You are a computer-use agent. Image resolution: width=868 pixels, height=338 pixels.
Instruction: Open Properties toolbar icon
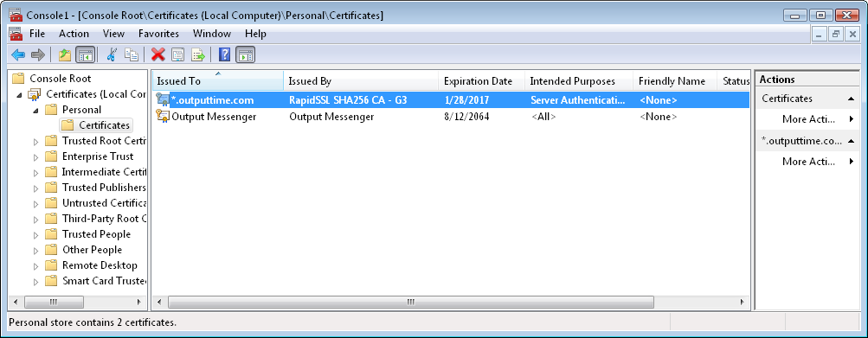point(177,54)
